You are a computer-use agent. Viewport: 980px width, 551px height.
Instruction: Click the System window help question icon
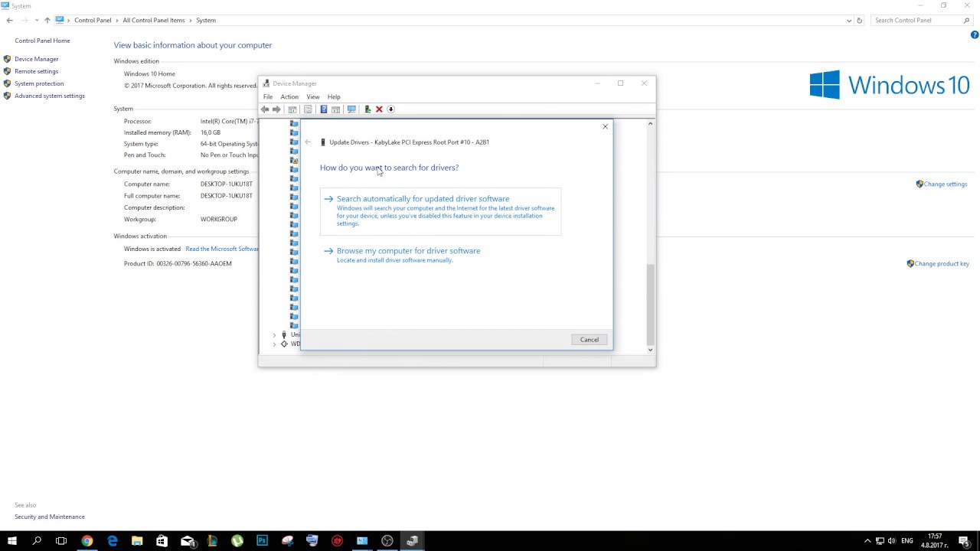(975, 34)
